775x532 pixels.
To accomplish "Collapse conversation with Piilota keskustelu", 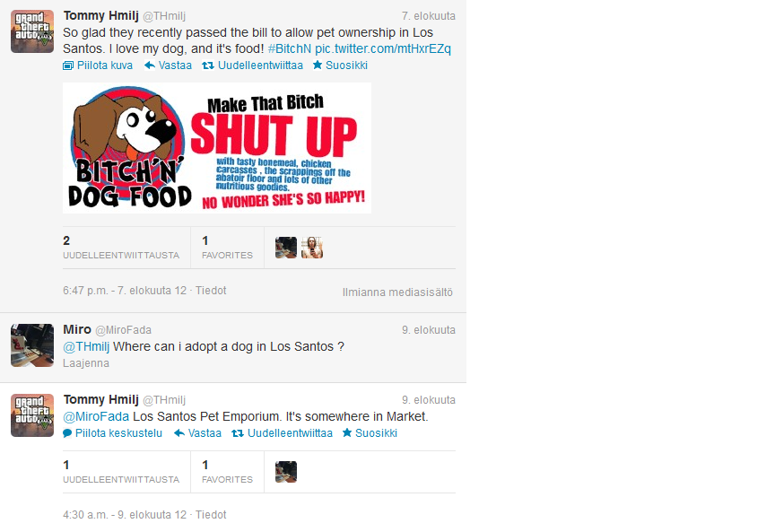I will tap(113, 433).
